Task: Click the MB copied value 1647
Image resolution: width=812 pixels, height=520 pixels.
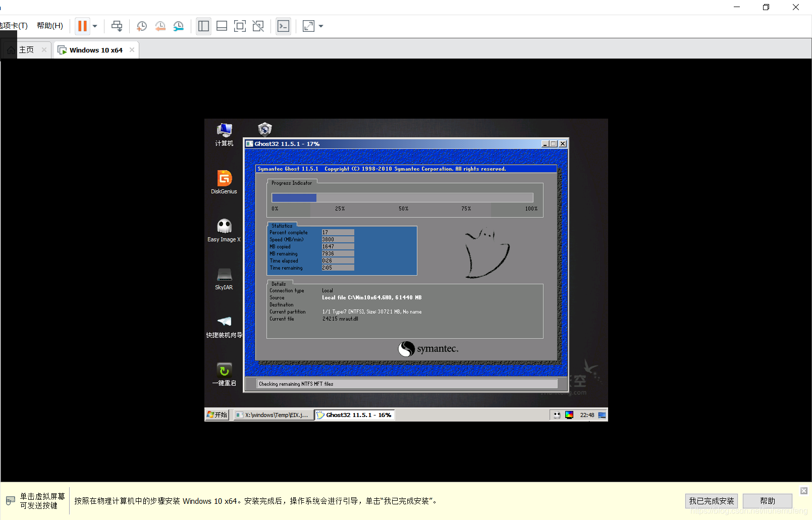Action: 338,247
